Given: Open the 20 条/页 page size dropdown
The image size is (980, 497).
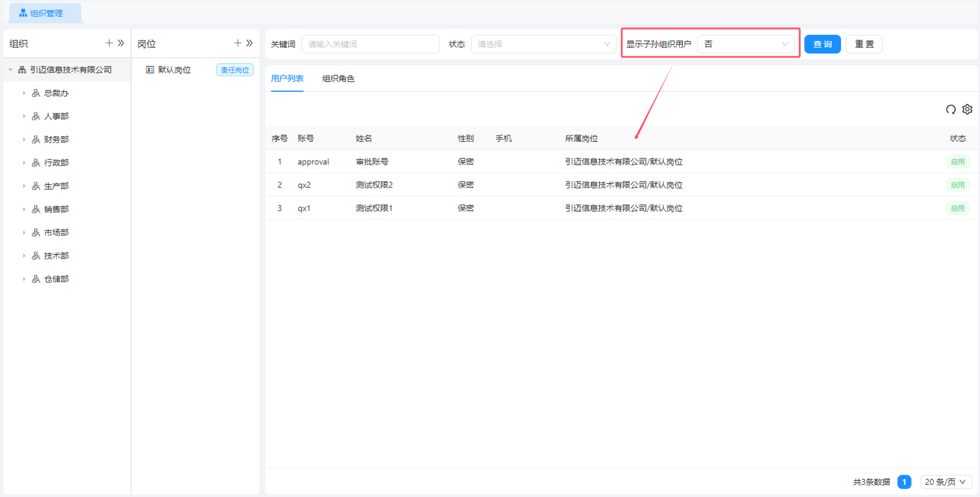Looking at the screenshot, I should point(945,482).
